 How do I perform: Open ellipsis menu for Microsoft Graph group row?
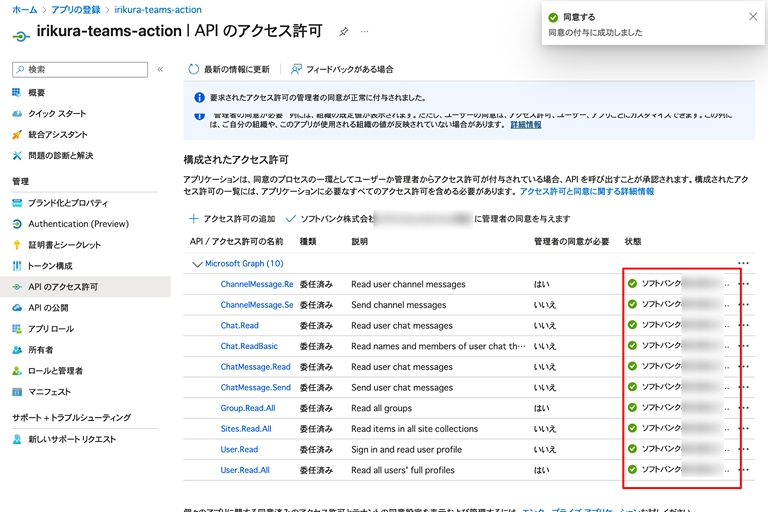click(743, 263)
